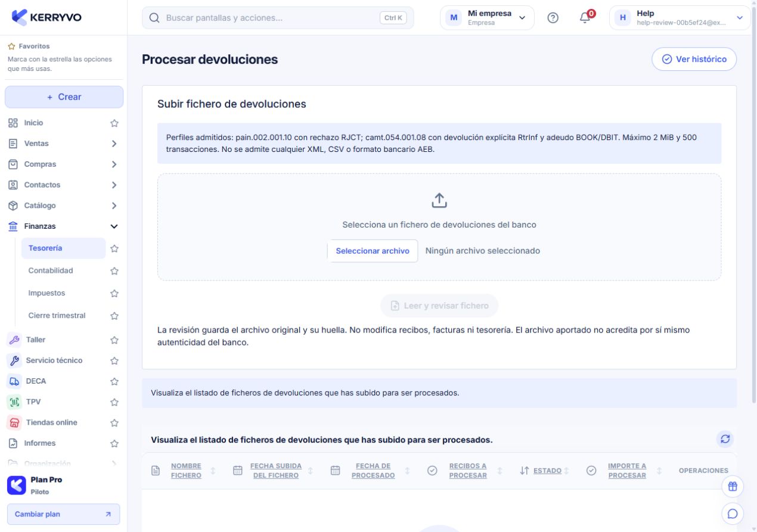Click Seleccionar archivo button
Image resolution: width=757 pixels, height=532 pixels.
(x=373, y=251)
